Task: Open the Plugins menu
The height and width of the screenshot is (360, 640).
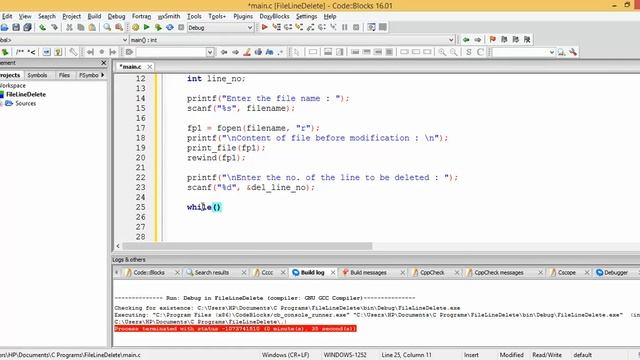Action: tap(243, 16)
